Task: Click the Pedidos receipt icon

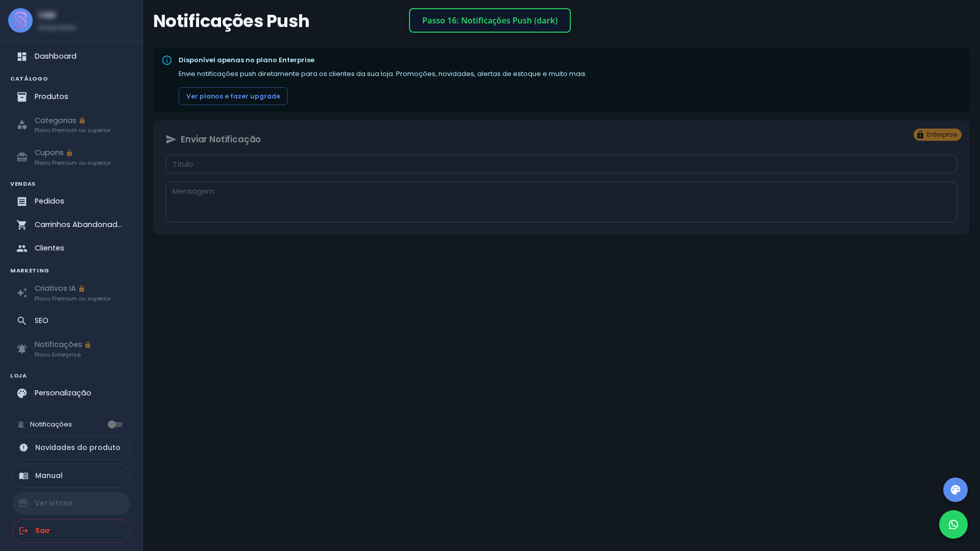Action: tap(22, 202)
